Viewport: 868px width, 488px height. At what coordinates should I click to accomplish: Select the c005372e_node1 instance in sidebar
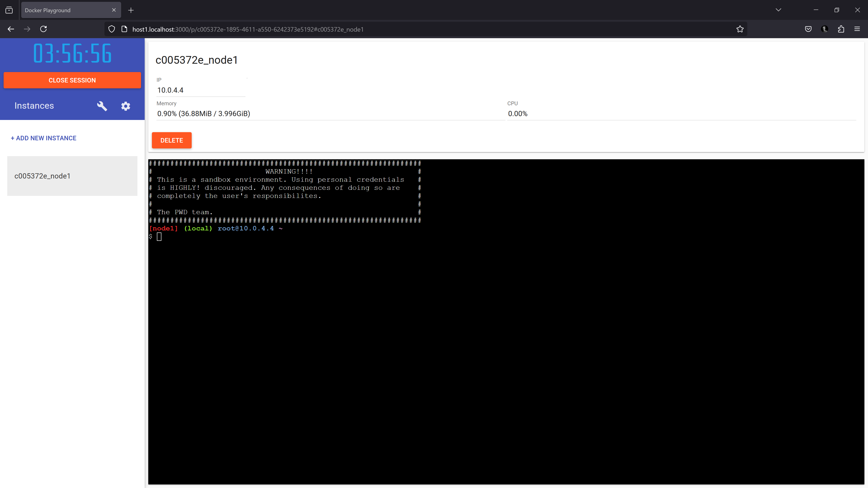72,176
